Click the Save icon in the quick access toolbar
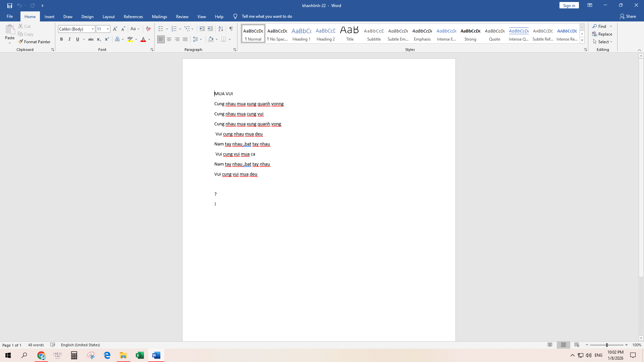The width and height of the screenshot is (644, 362). tap(10, 6)
